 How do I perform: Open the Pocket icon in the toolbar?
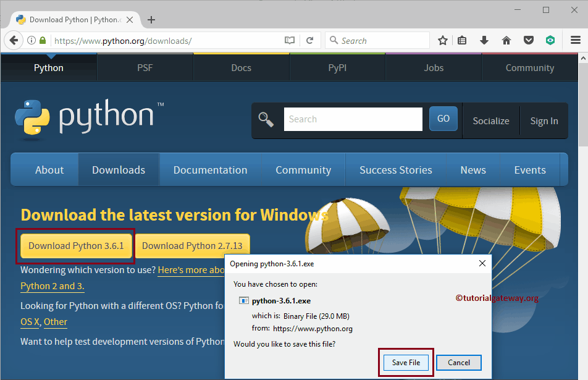(x=528, y=41)
